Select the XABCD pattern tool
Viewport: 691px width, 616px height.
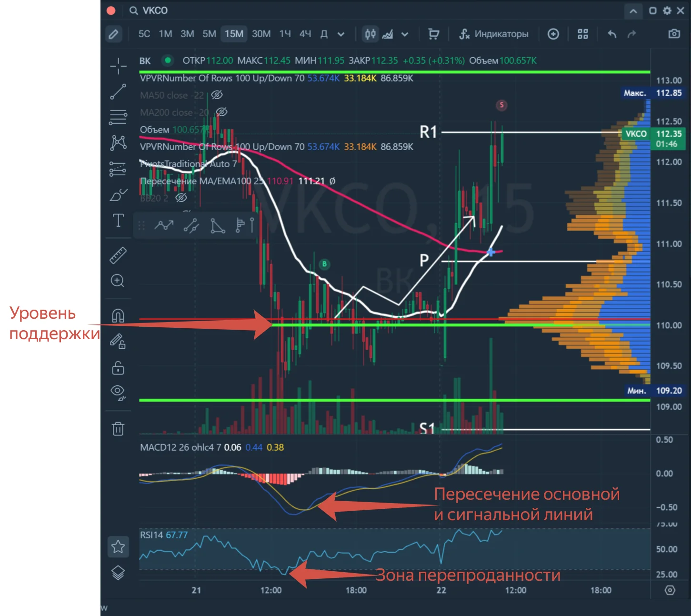point(118,142)
